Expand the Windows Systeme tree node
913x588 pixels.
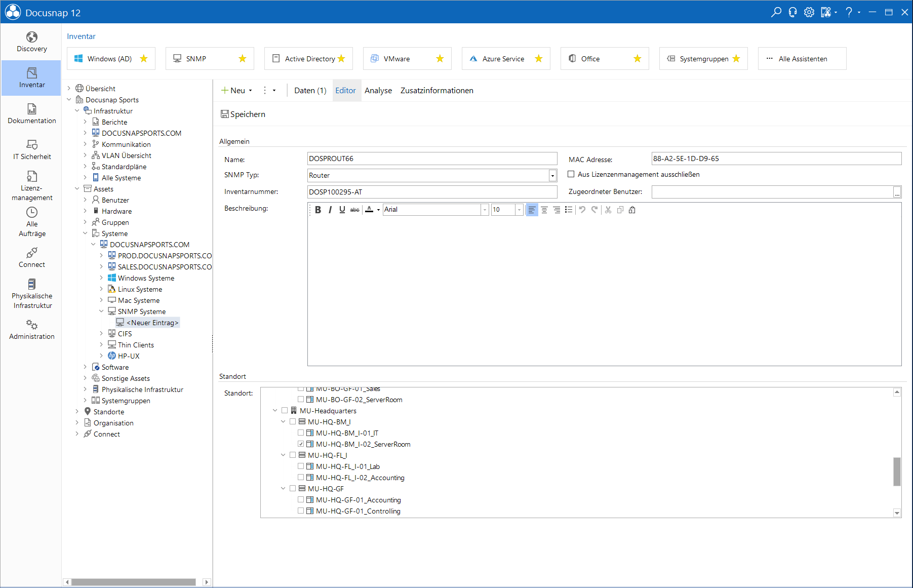(101, 278)
